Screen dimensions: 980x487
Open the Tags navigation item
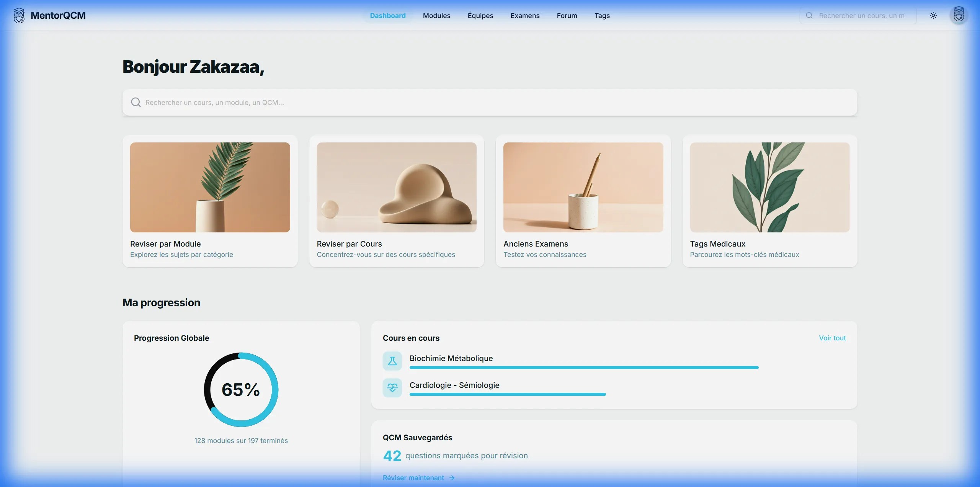[602, 16]
